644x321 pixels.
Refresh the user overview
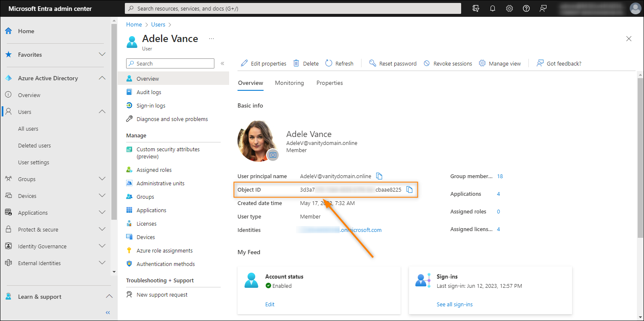[x=339, y=63]
